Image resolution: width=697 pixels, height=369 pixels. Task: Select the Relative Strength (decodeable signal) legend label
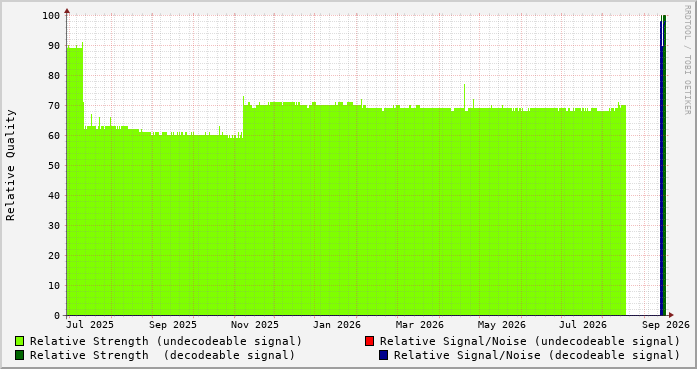pyautogui.click(x=162, y=356)
